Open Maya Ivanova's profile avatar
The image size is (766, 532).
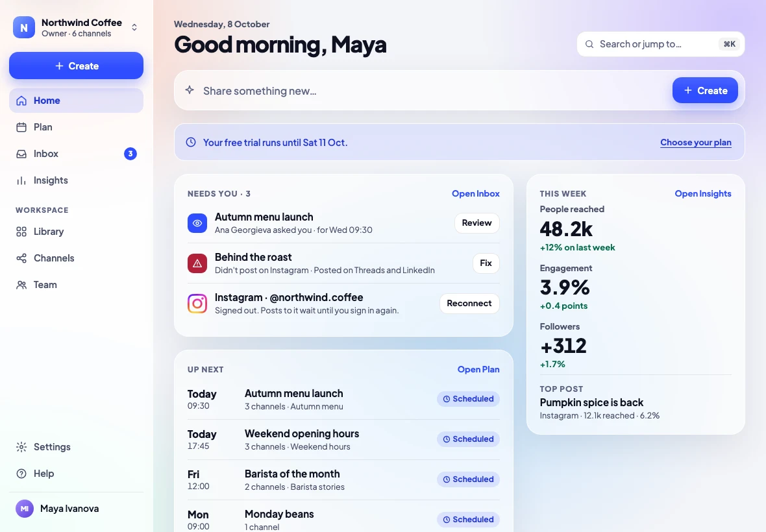point(25,509)
